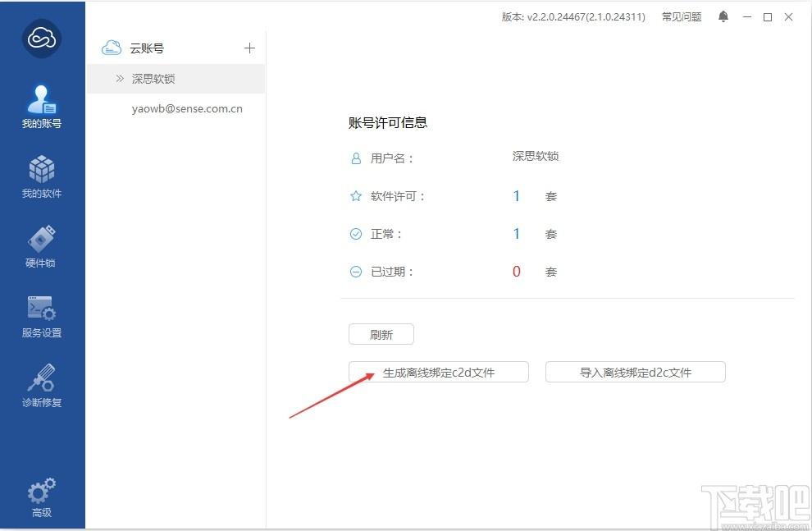Click the cloud logo at top left
Viewport: 812px width, 531px height.
click(x=42, y=39)
